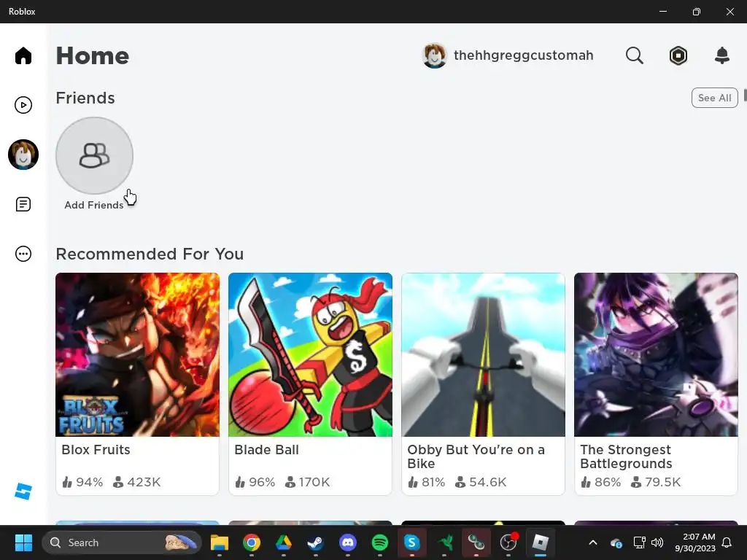This screenshot has height=560, width=747.
Task: Click the taskbar Search box
Action: tap(122, 542)
